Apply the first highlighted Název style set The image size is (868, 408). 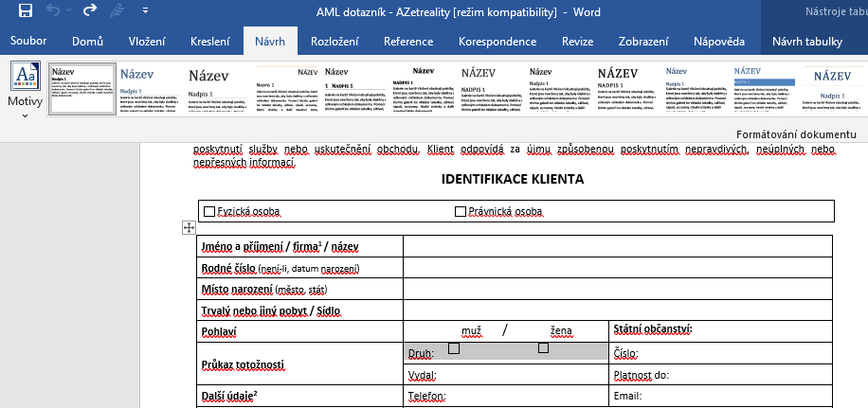pos(80,89)
